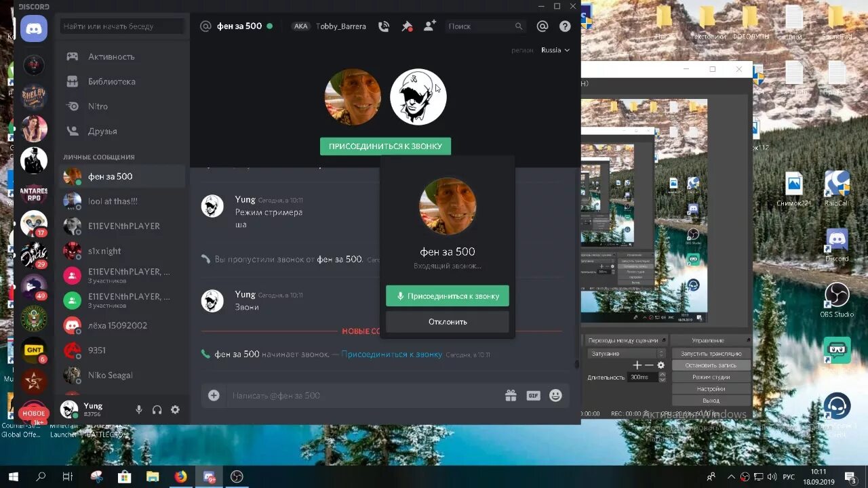The image size is (868, 488).
Task: Open help via question mark icon
Action: click(565, 26)
